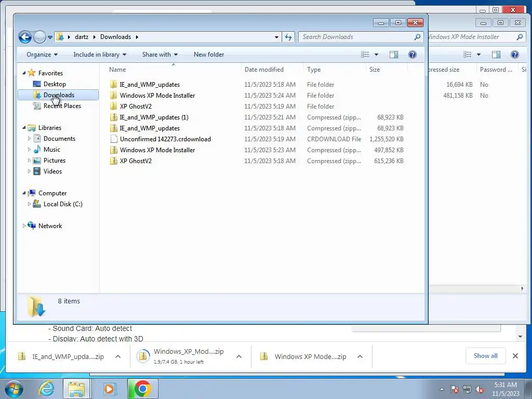The width and height of the screenshot is (532, 399).
Task: Select Windows XP Mode Installer File folder icon
Action: pyautogui.click(x=113, y=96)
